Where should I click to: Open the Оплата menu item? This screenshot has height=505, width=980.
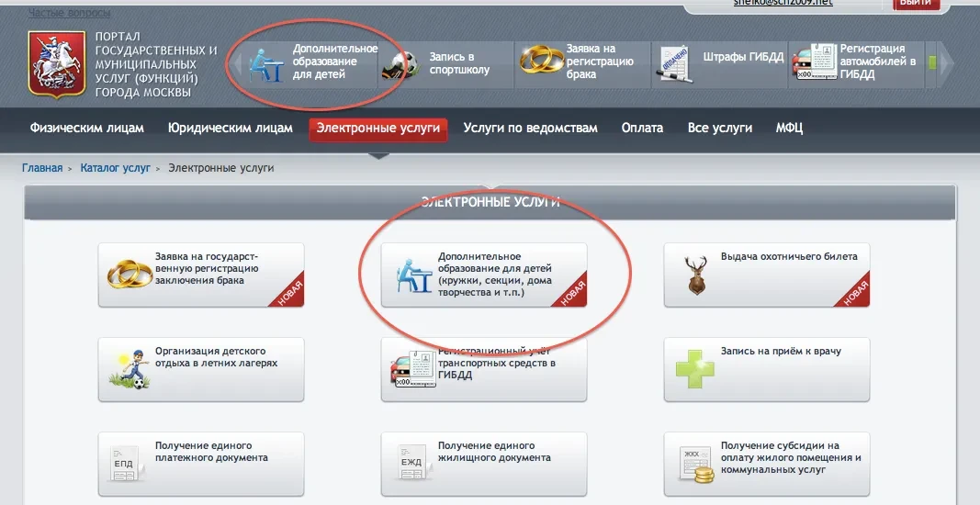coord(642,129)
